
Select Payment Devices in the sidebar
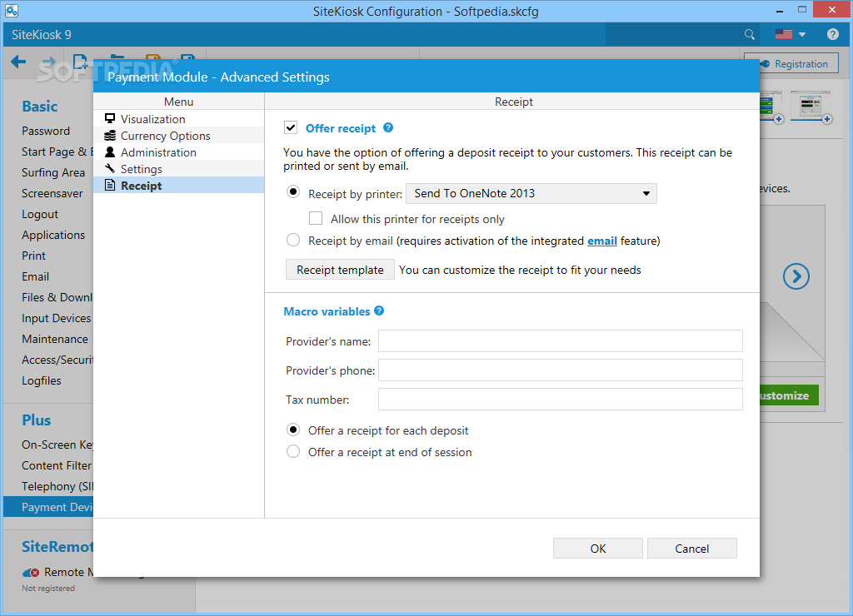(48, 507)
